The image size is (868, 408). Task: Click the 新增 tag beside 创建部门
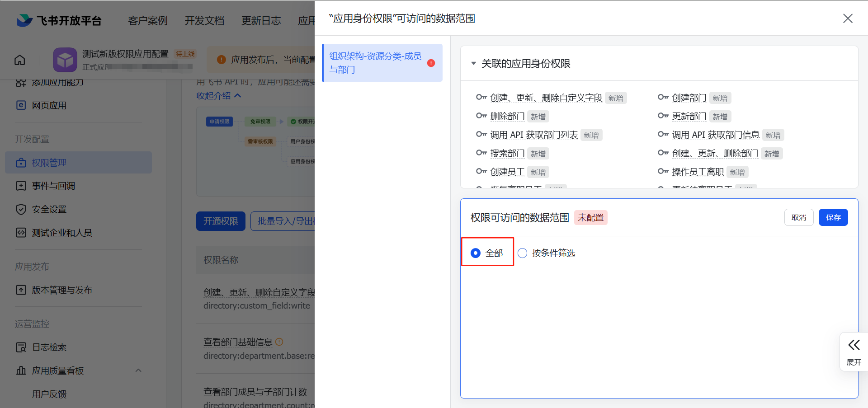720,98
